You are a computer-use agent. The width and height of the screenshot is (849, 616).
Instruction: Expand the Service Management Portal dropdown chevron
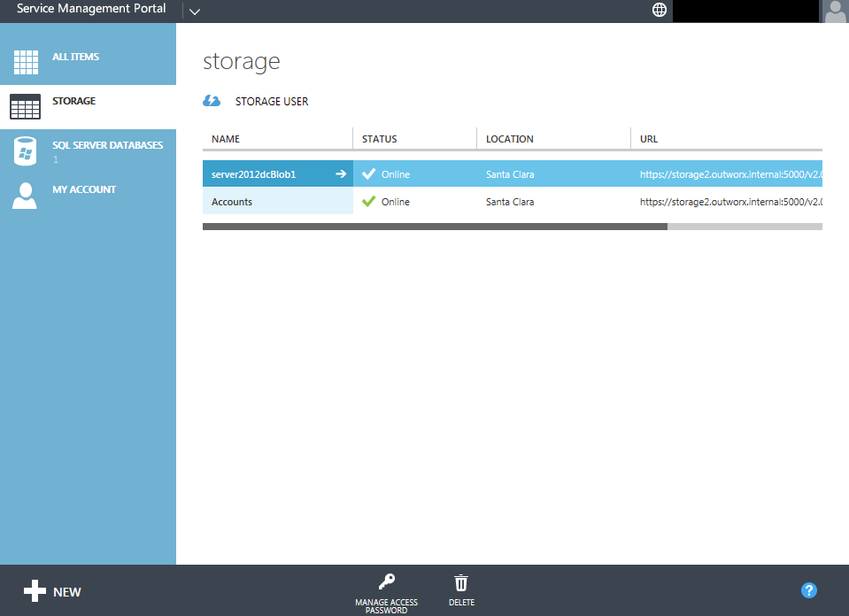pyautogui.click(x=195, y=11)
